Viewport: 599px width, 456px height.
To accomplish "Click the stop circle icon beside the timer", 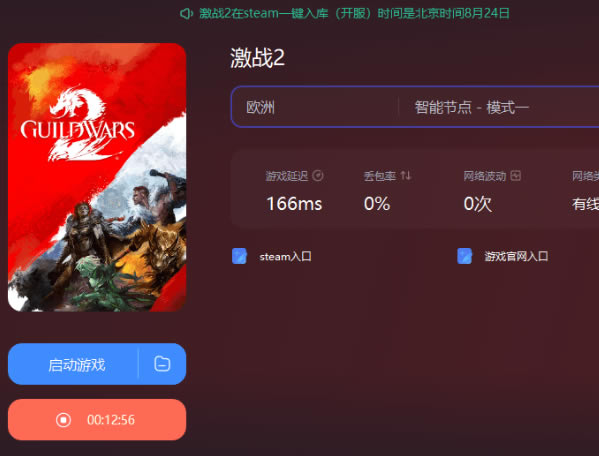I will 63,420.
